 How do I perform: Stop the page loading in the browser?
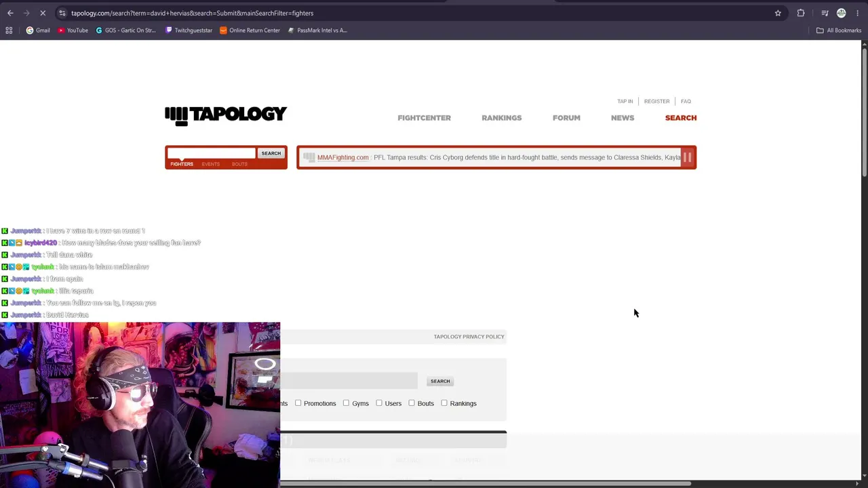pos(43,13)
